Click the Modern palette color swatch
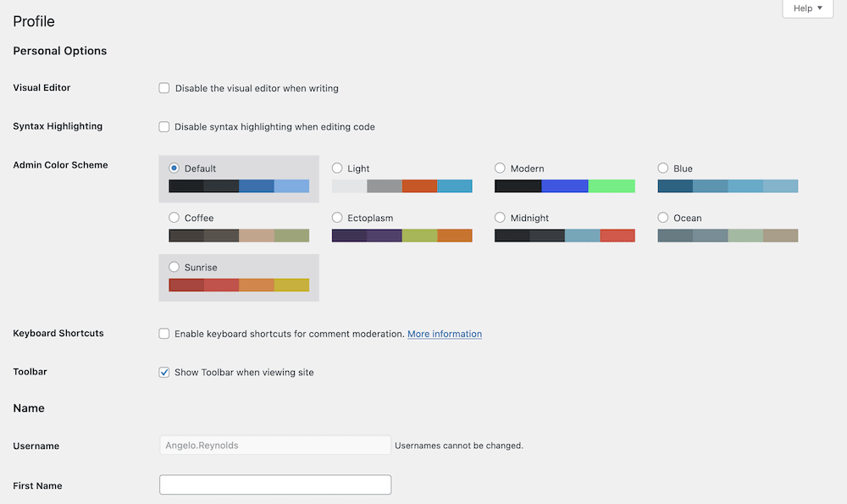The image size is (847, 504). click(x=564, y=186)
